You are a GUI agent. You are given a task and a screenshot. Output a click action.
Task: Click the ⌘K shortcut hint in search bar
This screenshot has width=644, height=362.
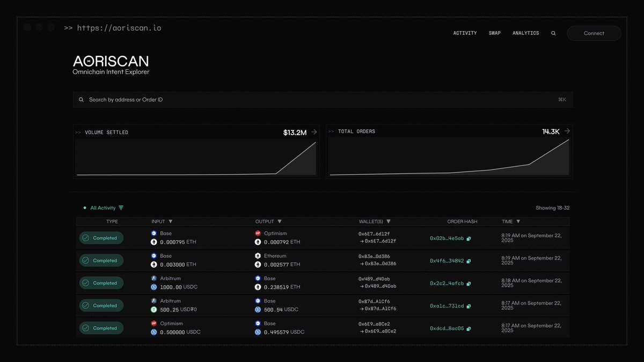pyautogui.click(x=562, y=100)
